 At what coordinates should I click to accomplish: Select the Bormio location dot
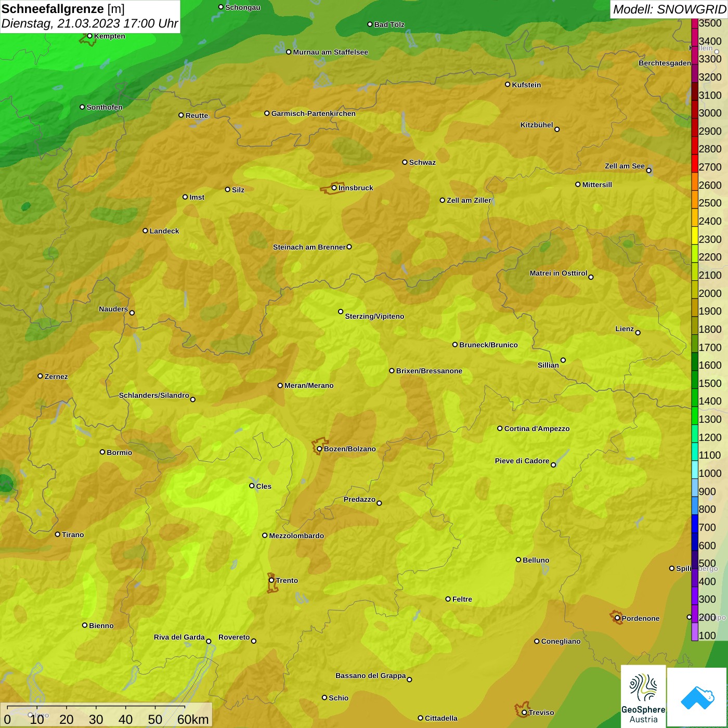click(102, 452)
